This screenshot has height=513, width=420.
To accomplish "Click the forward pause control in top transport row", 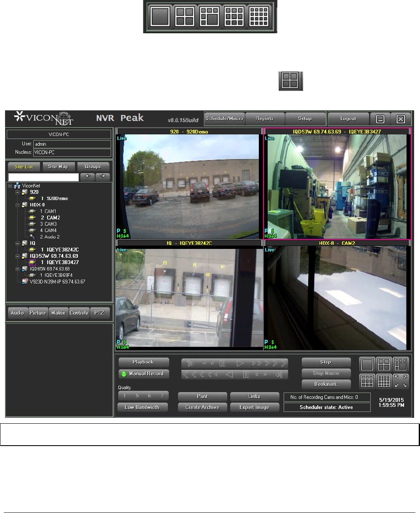I will tap(223, 363).
